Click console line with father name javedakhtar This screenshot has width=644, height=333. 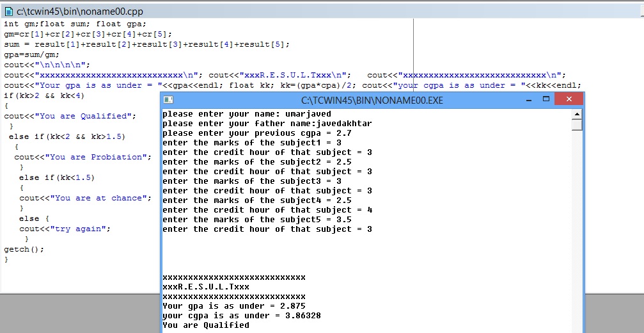pos(267,124)
